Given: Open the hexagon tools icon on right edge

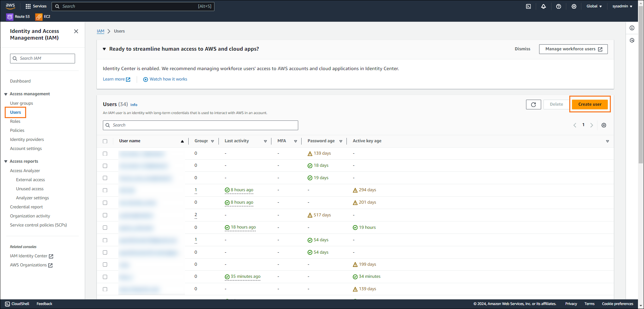Looking at the screenshot, I should coord(632,40).
